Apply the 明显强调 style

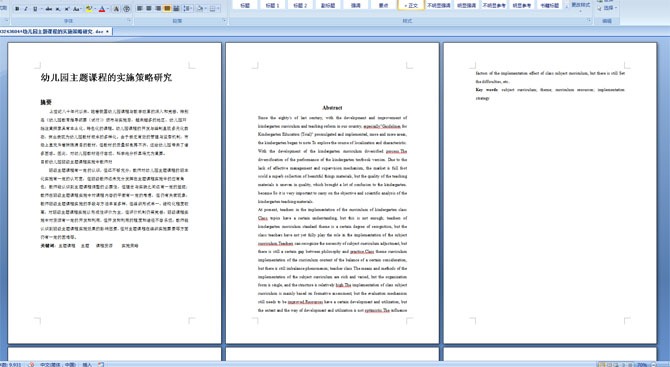(x=467, y=5)
